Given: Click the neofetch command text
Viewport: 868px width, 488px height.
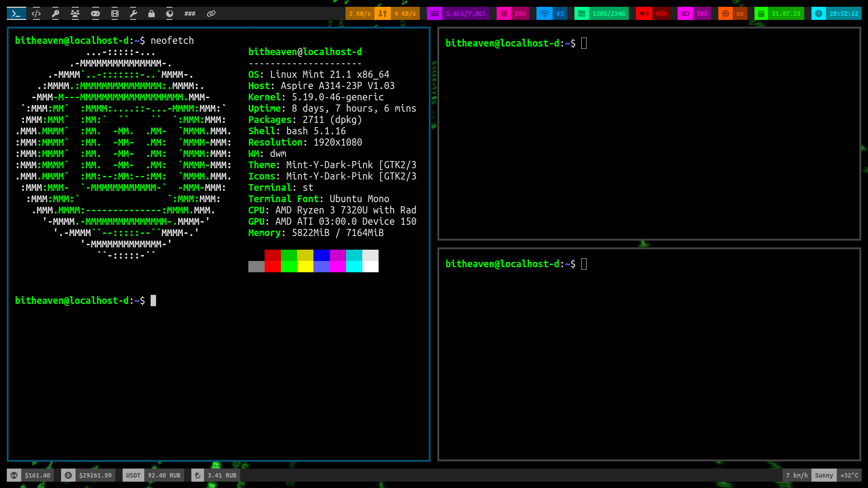Looking at the screenshot, I should tap(172, 41).
